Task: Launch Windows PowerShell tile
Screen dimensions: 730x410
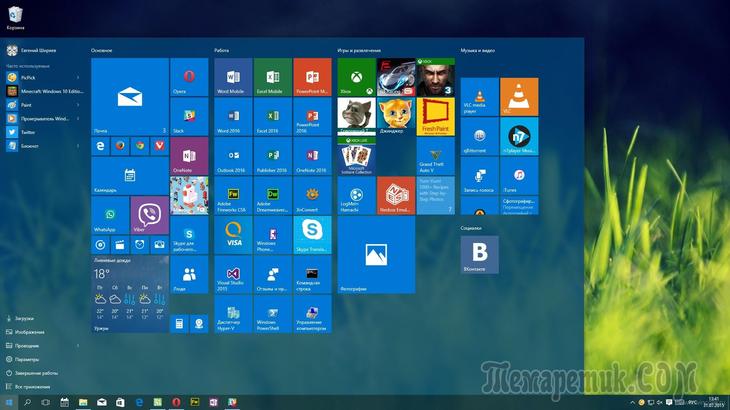Action: point(273,314)
